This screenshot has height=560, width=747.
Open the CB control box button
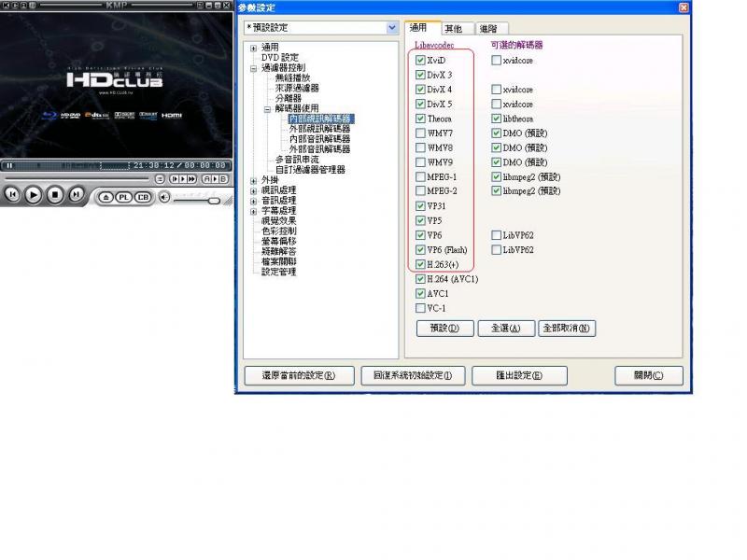(x=143, y=197)
